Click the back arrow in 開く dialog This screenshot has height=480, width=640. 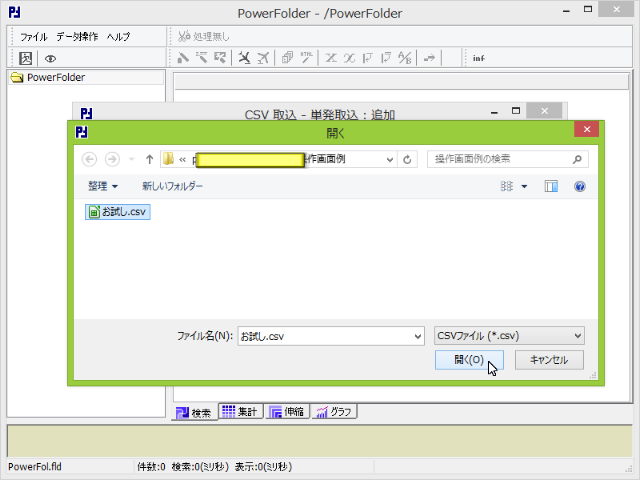pos(89,159)
